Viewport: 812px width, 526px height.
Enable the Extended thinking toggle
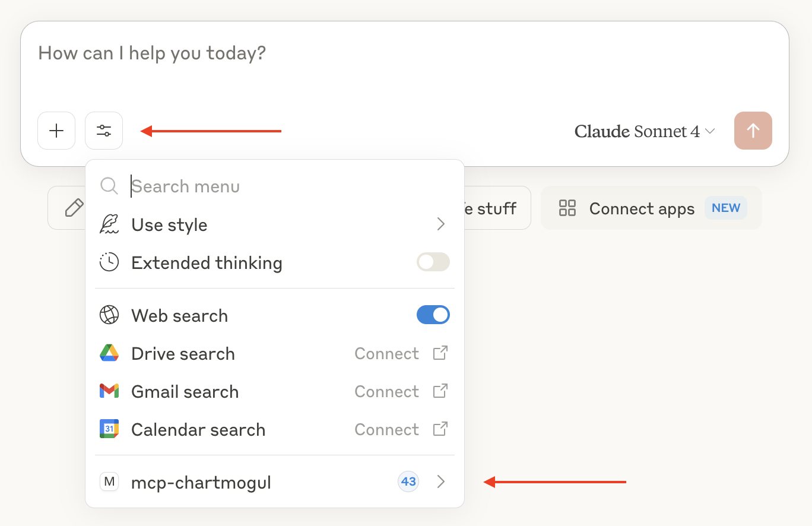pos(433,262)
